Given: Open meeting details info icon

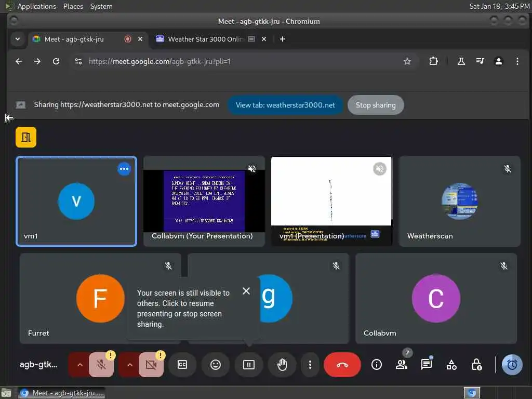Looking at the screenshot, I should point(376,365).
